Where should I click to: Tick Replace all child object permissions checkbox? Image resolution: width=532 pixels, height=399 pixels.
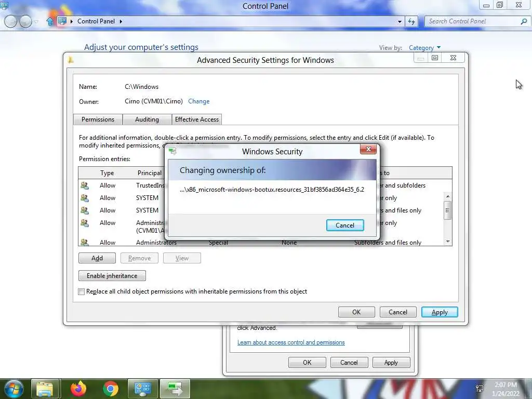pos(82,292)
